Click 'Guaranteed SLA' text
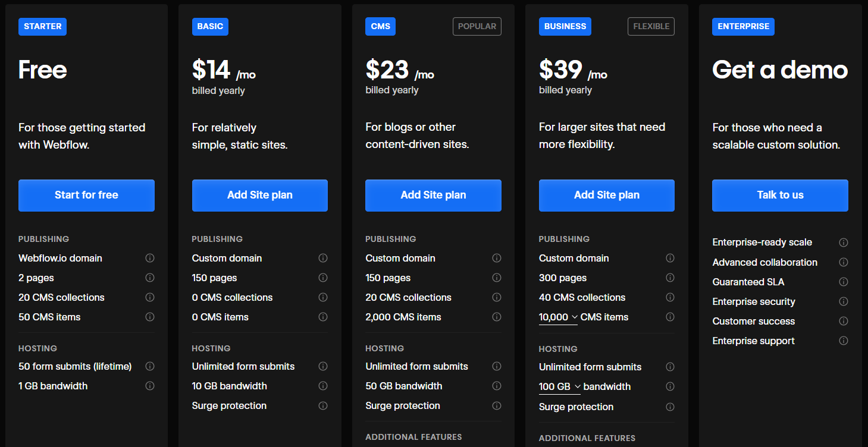 tap(748, 282)
